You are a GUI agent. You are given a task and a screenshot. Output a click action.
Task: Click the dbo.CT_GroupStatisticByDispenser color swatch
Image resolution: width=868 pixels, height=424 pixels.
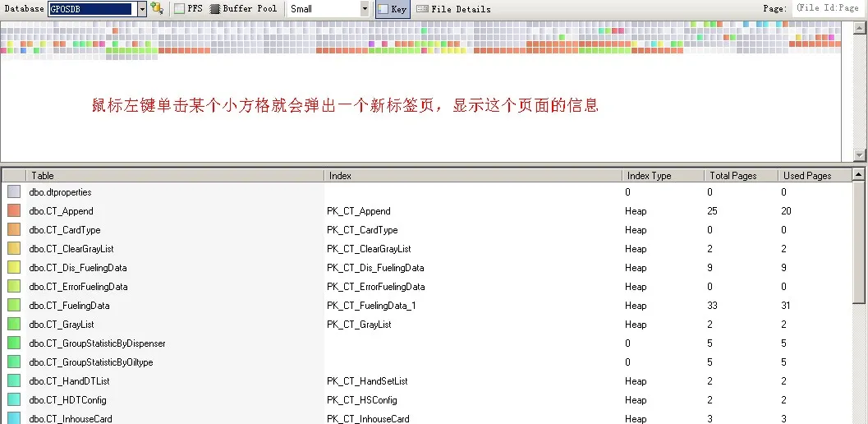[15, 343]
